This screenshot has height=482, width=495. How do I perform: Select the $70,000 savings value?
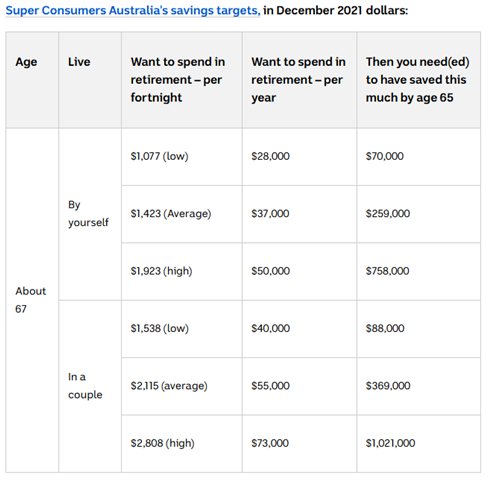(x=385, y=156)
